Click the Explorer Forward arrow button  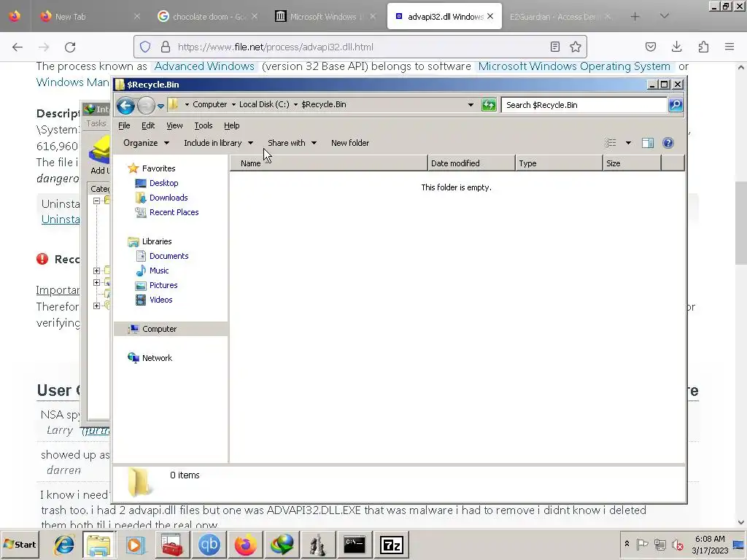click(146, 105)
